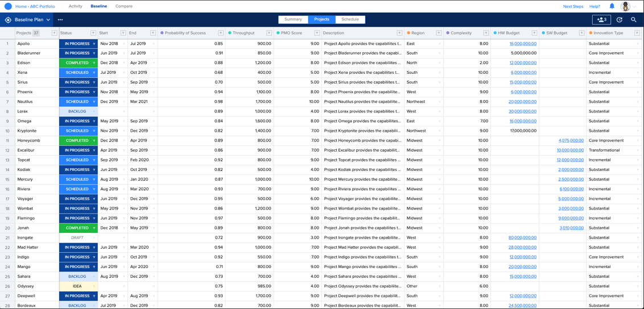Open filter arrow on End column header
The width and height of the screenshot is (644, 309).
[153, 33]
